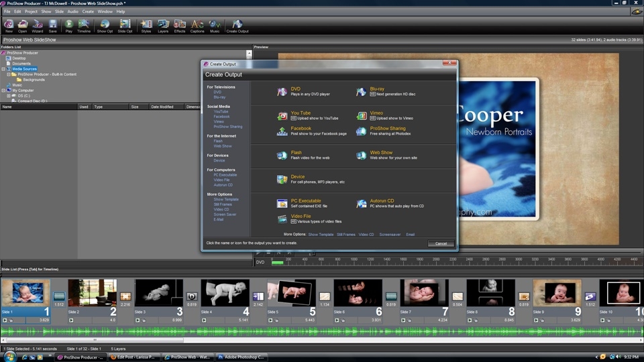The width and height of the screenshot is (644, 362).
Task: Click the Create Output toolbar icon
Action: [237, 25]
